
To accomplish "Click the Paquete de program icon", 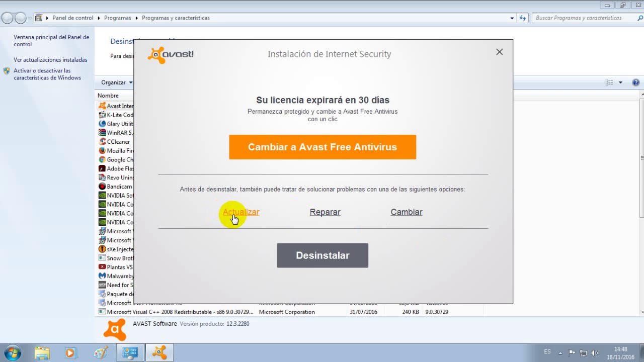I will tap(102, 294).
